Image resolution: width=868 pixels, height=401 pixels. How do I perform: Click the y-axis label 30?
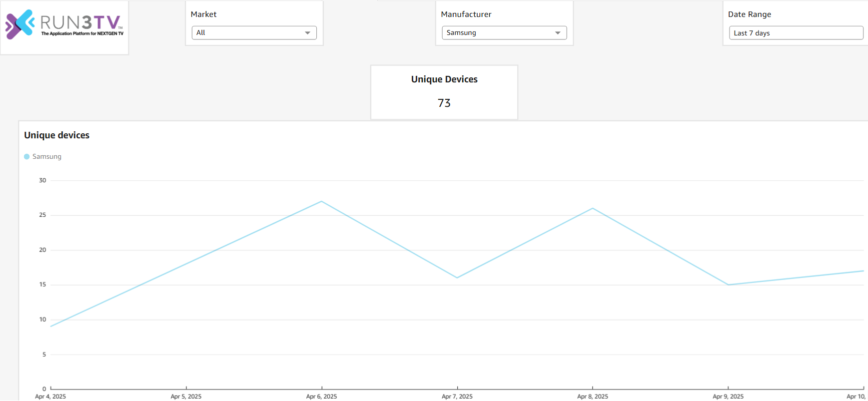click(42, 180)
